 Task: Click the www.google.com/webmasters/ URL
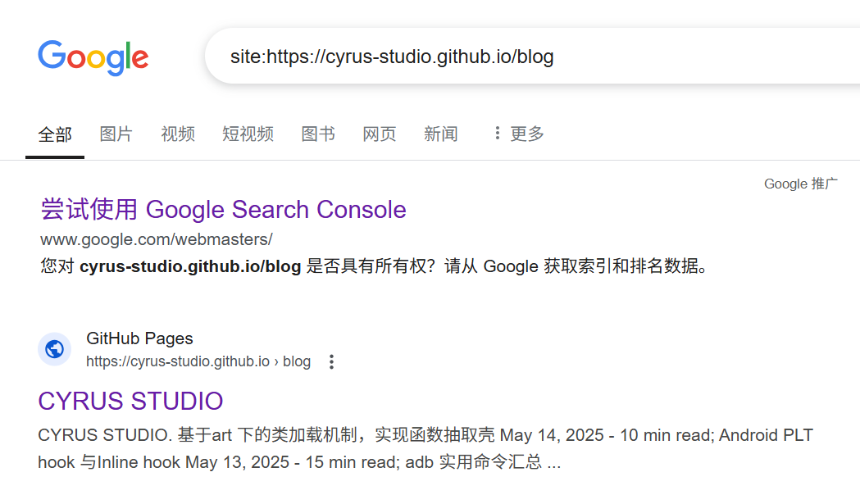click(157, 239)
